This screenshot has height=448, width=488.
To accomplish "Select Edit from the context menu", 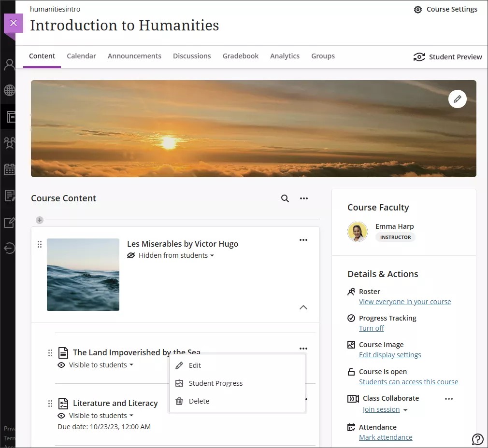I will coord(195,365).
